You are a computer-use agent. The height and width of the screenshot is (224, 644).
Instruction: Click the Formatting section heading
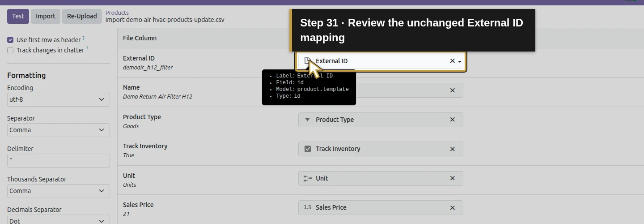click(26, 75)
